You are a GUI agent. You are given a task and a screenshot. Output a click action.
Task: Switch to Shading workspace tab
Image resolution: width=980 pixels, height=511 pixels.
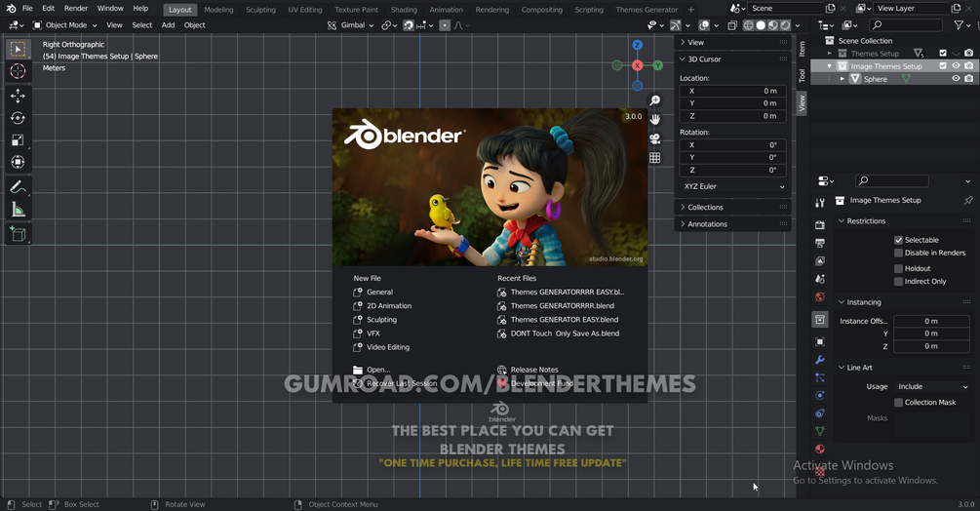point(404,10)
